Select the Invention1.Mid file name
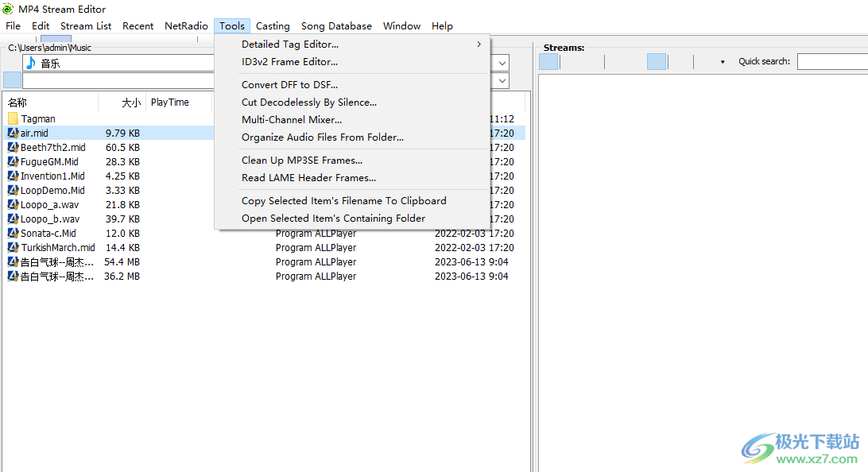This screenshot has width=868, height=472. click(x=52, y=176)
